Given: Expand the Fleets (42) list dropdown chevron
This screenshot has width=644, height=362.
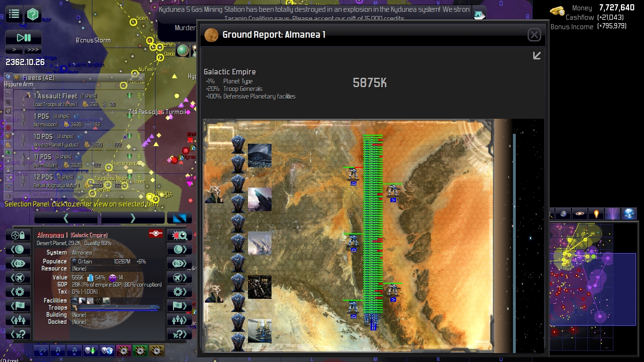Looking at the screenshot, I should (x=17, y=77).
